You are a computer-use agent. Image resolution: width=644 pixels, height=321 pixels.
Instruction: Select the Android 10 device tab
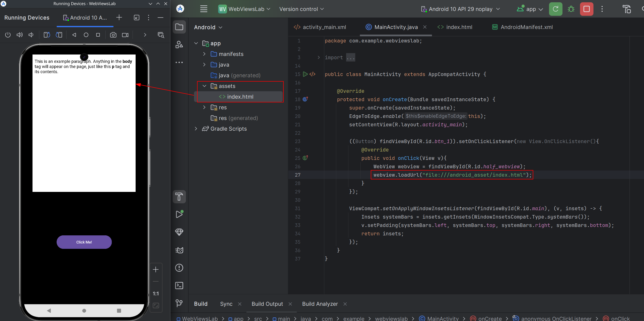(x=85, y=18)
